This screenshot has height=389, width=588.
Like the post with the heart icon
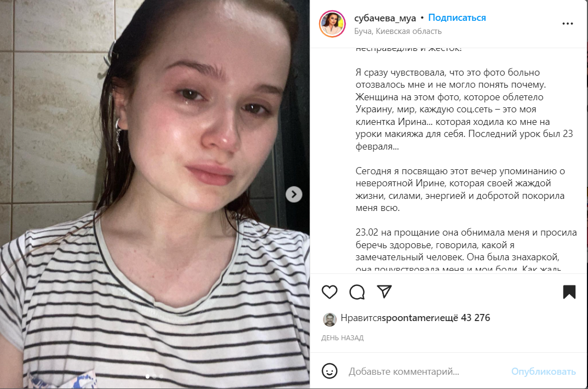tap(329, 292)
